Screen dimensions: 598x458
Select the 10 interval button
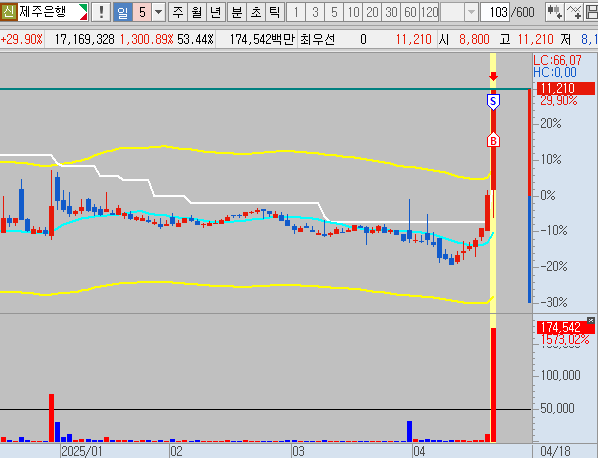click(x=353, y=12)
